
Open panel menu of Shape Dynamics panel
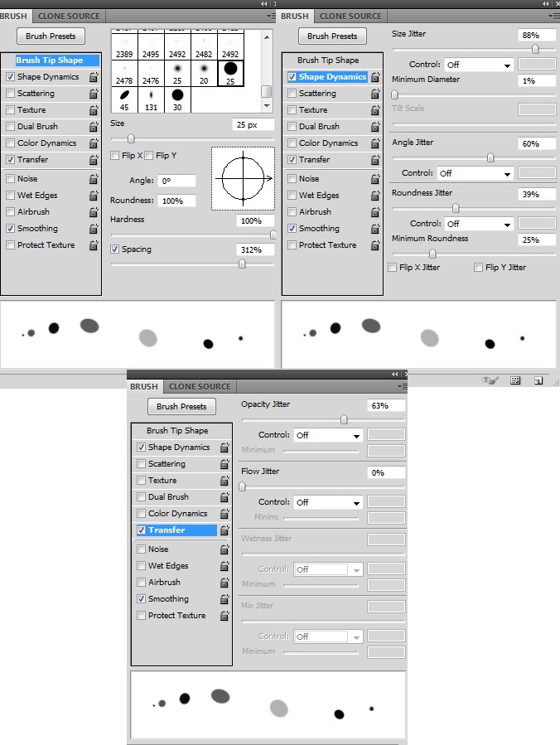[553, 16]
